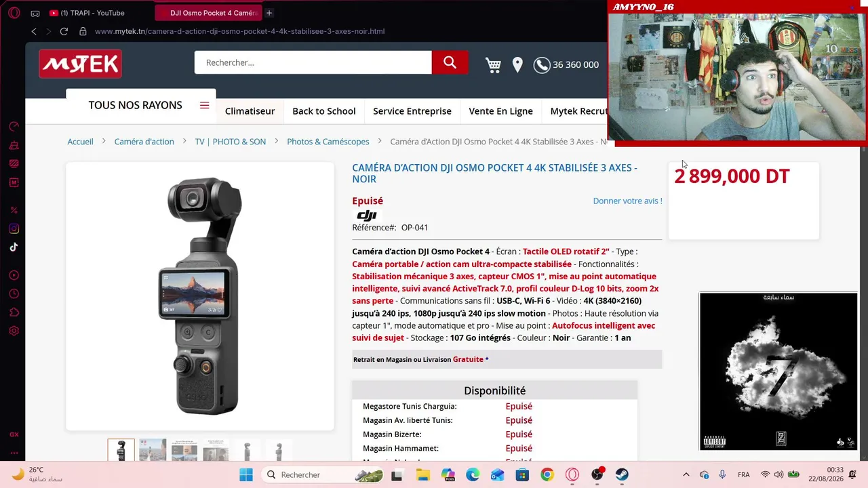Open TikTok in Opera sidebar
The width and height of the screenshot is (868, 488).
tap(14, 247)
